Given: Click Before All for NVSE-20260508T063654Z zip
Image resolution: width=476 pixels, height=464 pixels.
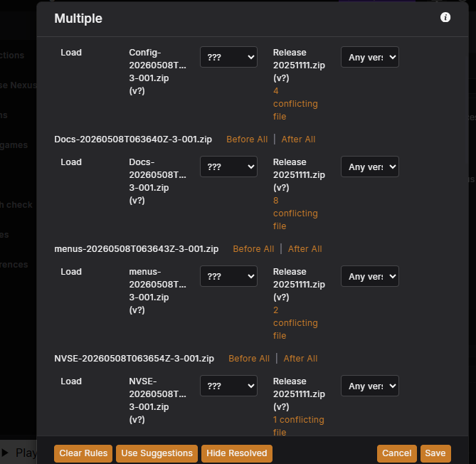Looking at the screenshot, I should click(x=249, y=359).
